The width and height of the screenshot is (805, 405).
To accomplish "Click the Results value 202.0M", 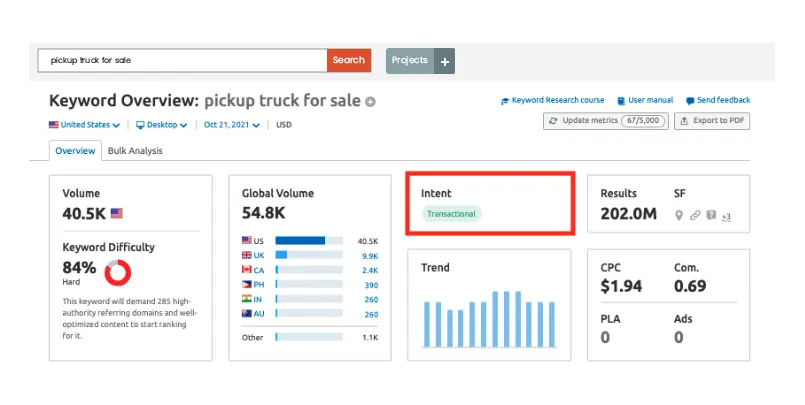I will pos(628,214).
